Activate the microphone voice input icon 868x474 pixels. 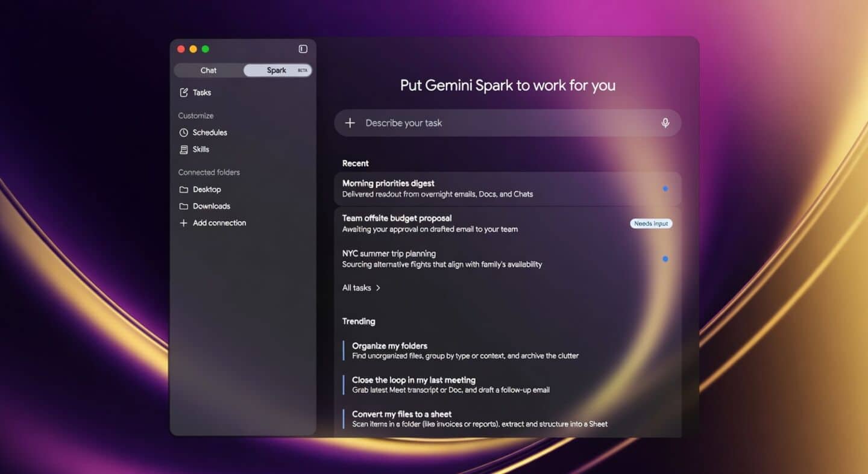coord(665,123)
